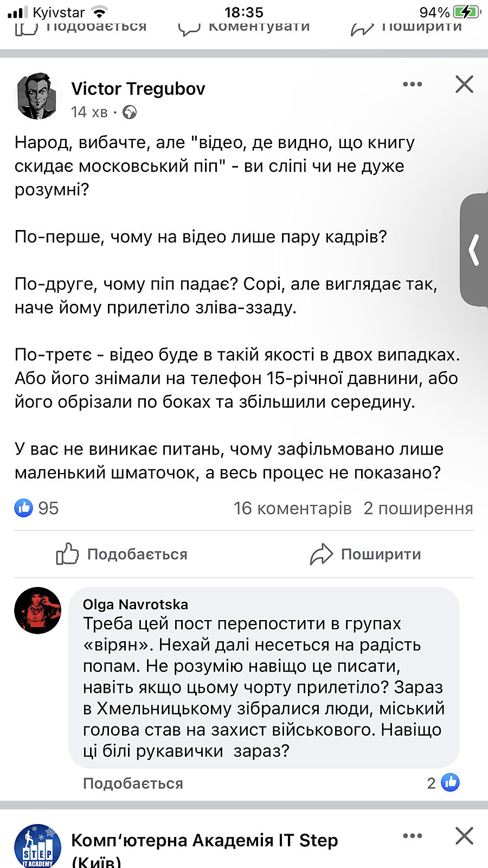The width and height of the screenshot is (488, 868).
Task: Open Victor Tregubov post options menu
Action: pyautogui.click(x=412, y=84)
